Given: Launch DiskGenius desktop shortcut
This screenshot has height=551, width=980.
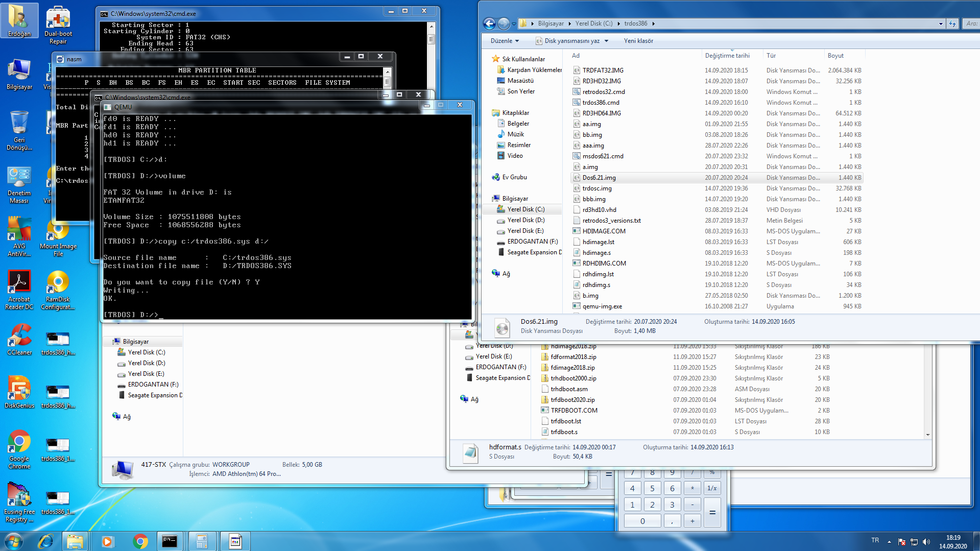Looking at the screenshot, I should coord(19,392).
